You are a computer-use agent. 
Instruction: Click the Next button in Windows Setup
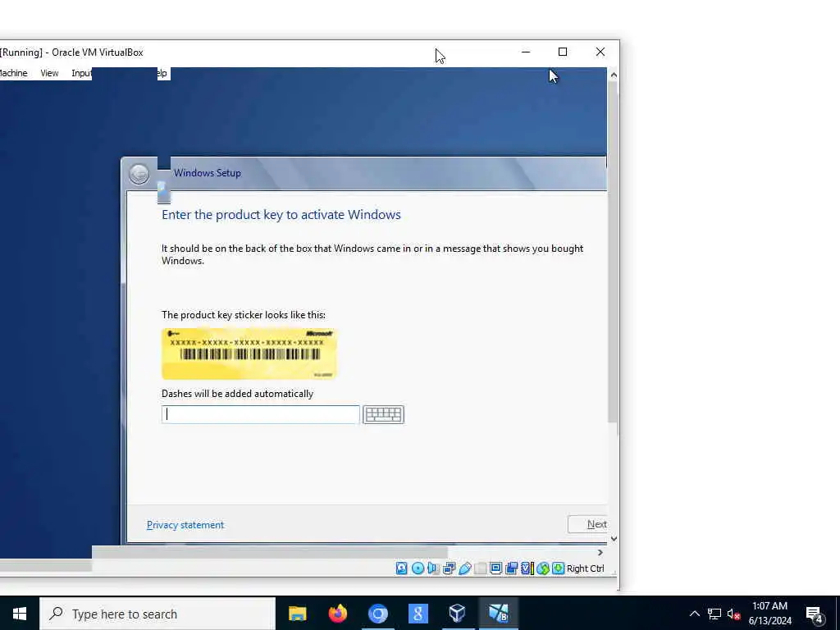coord(587,524)
